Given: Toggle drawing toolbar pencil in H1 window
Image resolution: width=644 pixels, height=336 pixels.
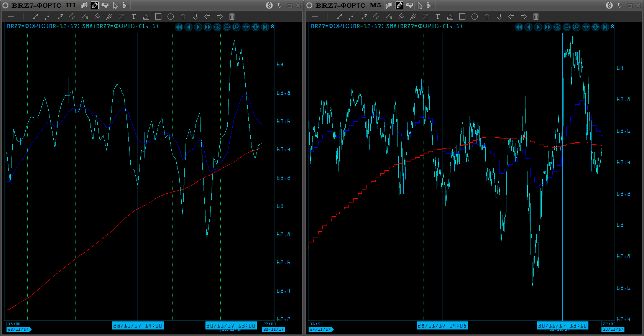Looking at the screenshot, I should coord(94,5).
